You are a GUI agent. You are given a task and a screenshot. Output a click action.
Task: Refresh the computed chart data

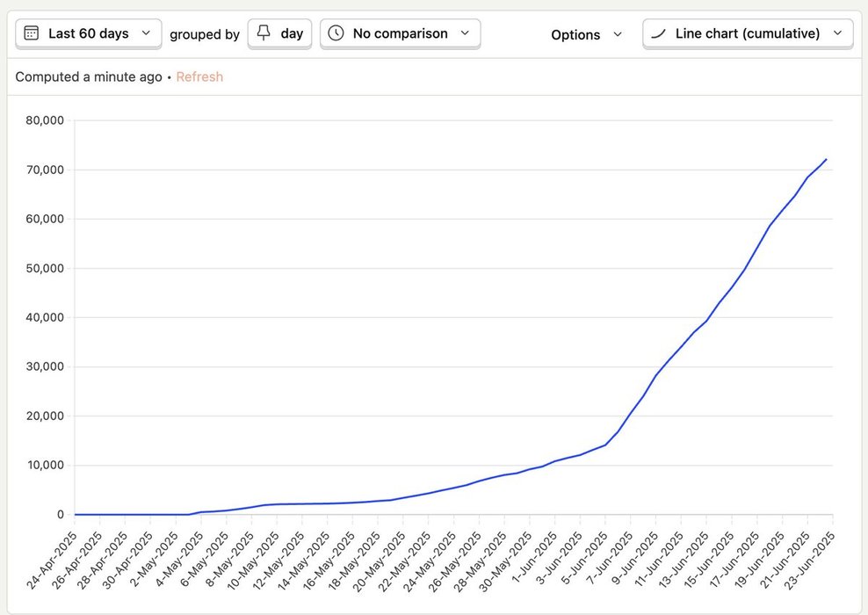(x=199, y=76)
